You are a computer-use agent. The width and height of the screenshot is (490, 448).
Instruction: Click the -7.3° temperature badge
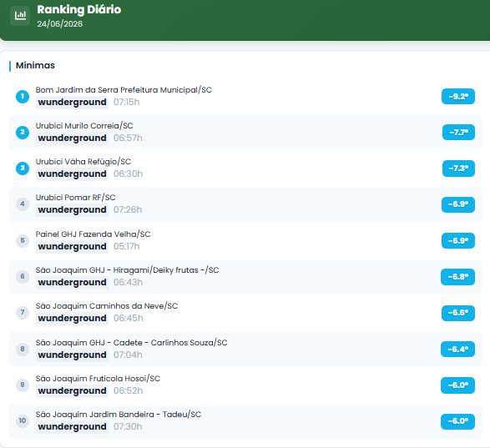coord(458,169)
